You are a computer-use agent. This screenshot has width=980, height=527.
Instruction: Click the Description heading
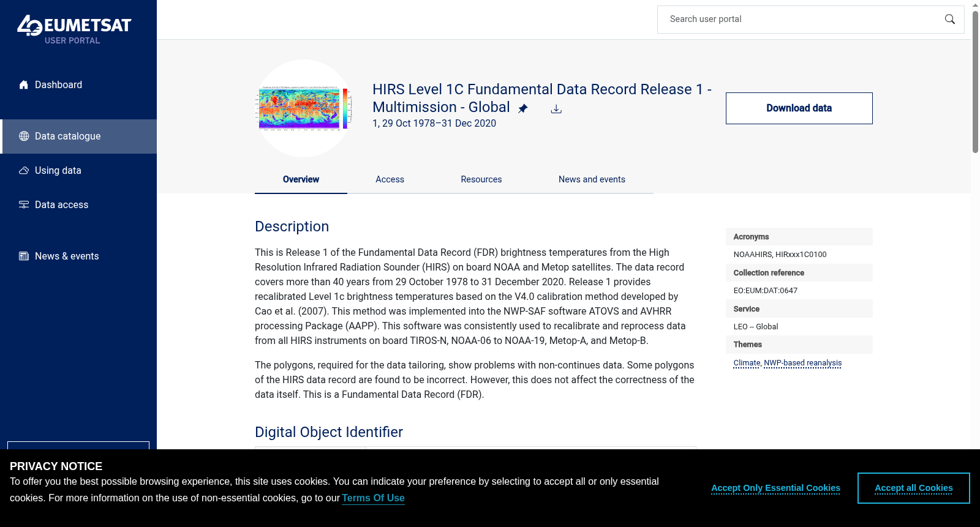coord(292,226)
